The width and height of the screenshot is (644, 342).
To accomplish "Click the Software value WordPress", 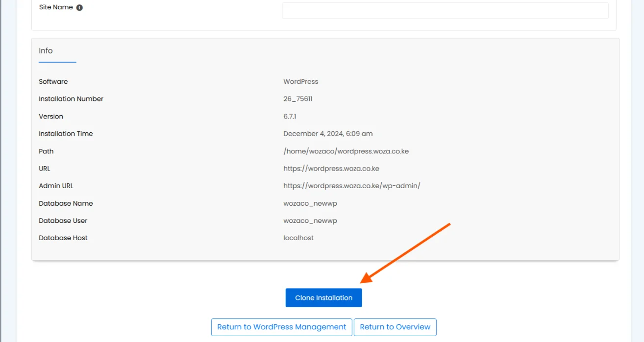I will coord(300,81).
